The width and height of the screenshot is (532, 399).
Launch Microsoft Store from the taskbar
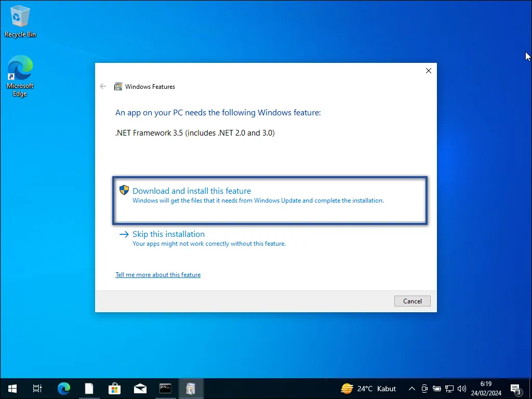point(114,388)
